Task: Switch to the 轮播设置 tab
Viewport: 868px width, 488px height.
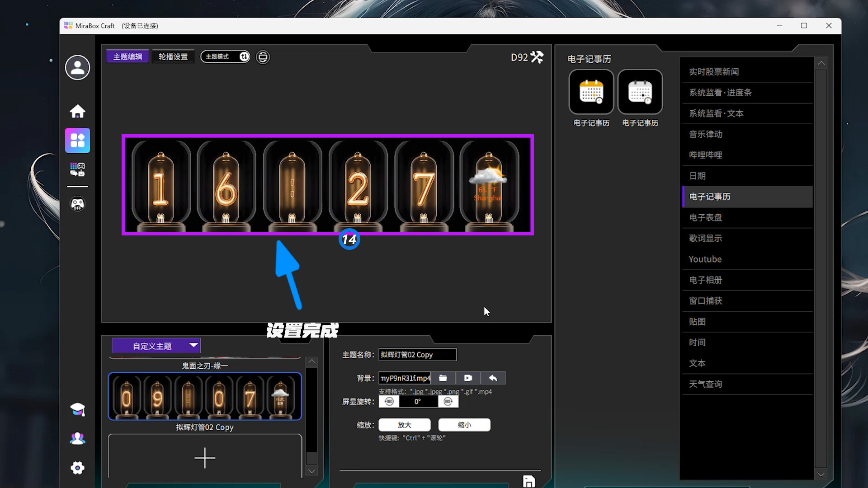Action: pos(173,56)
